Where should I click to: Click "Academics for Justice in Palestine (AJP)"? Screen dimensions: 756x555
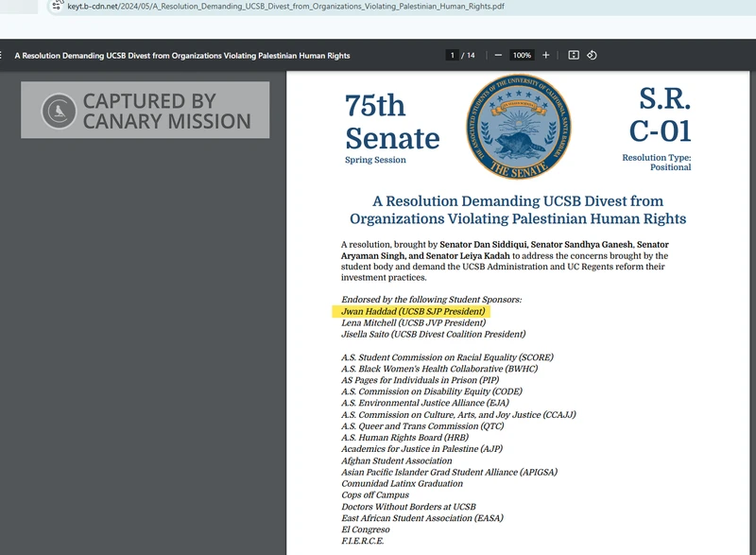click(x=421, y=449)
